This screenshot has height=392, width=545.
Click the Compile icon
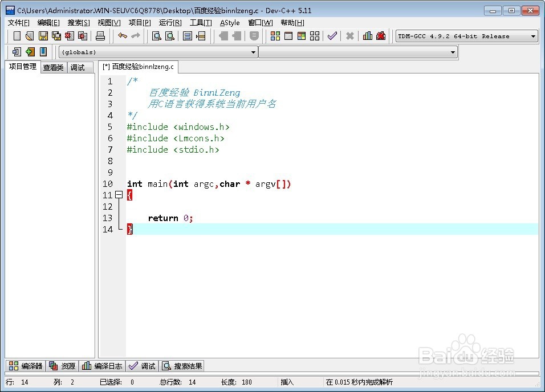point(275,36)
